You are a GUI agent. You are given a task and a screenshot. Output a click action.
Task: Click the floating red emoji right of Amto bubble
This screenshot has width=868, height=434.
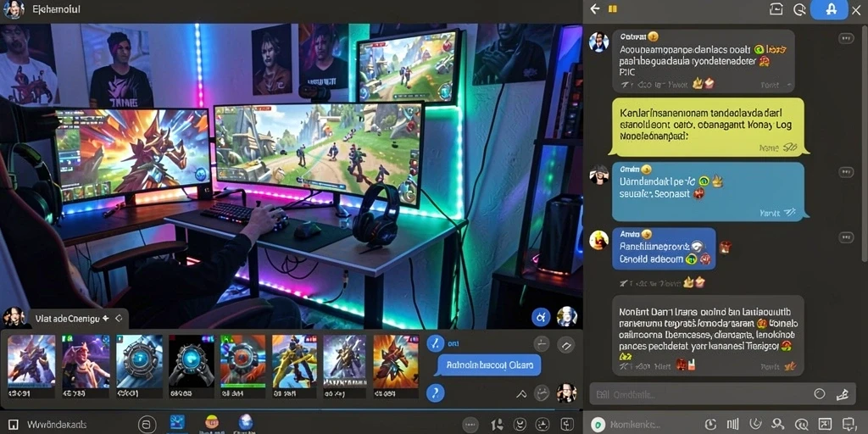pyautogui.click(x=726, y=247)
